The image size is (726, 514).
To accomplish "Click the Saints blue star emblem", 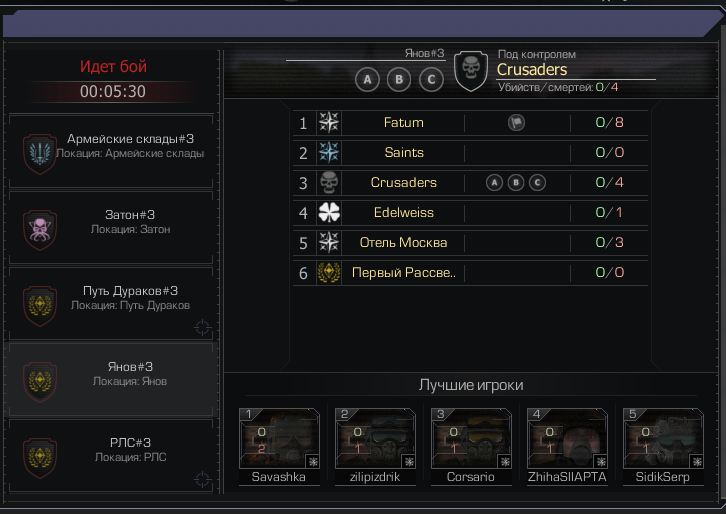I will (329, 152).
